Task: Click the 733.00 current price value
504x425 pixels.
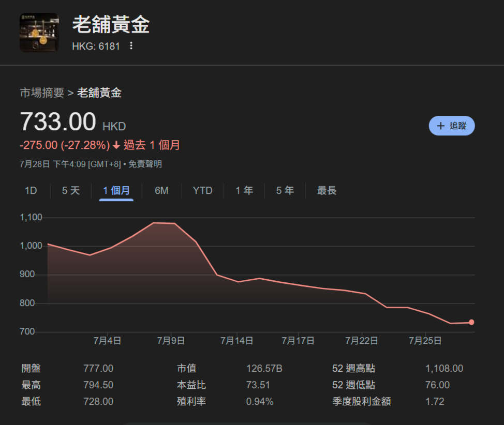Action: [x=58, y=123]
